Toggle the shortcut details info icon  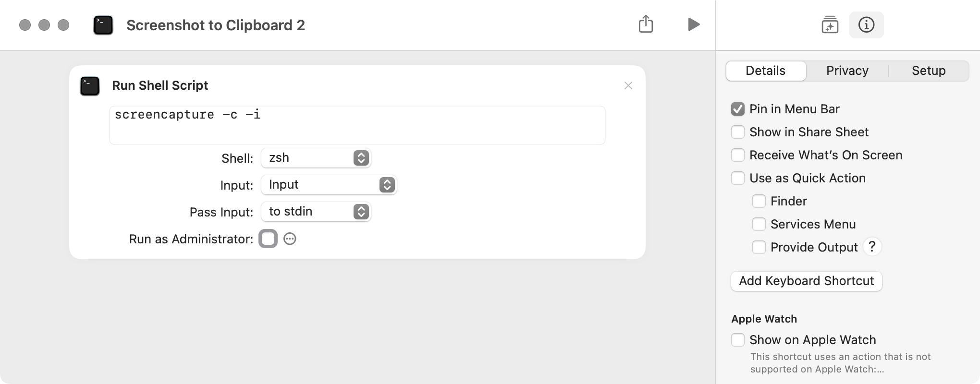(x=866, y=24)
